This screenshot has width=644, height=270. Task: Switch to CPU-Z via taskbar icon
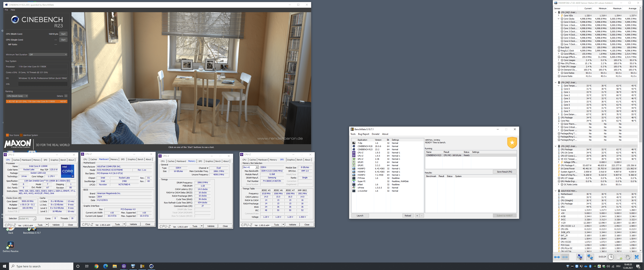(x=124, y=266)
